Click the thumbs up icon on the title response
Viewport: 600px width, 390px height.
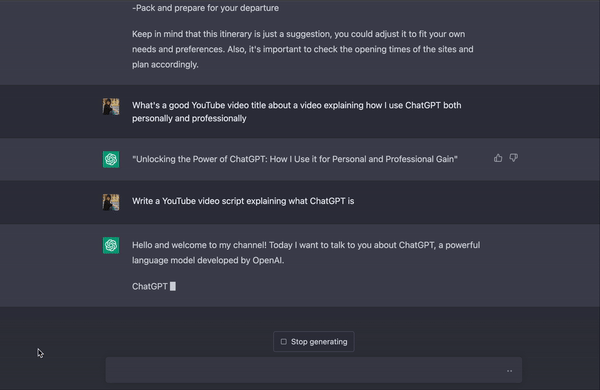click(x=498, y=158)
